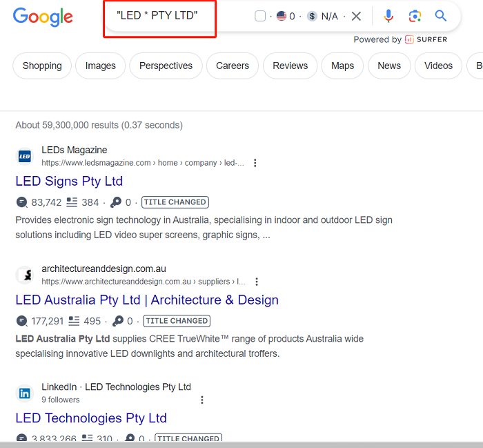This screenshot has width=483, height=448.
Task: Clear the search query with the X
Action: 357,16
